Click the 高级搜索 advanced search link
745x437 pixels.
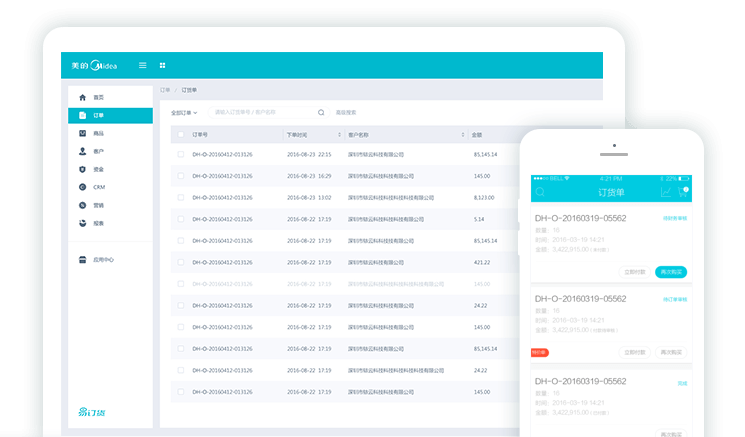pos(346,112)
